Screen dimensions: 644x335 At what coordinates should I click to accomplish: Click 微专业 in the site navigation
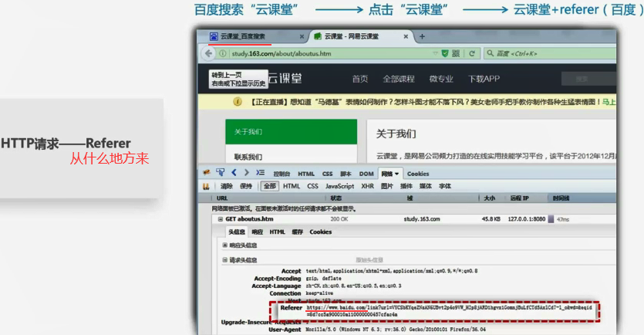[441, 79]
